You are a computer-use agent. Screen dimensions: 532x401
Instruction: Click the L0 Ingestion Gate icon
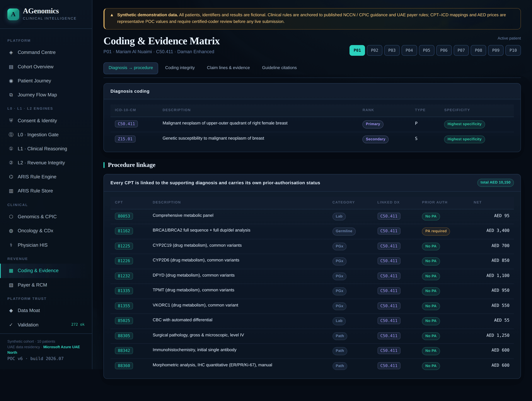point(11,135)
